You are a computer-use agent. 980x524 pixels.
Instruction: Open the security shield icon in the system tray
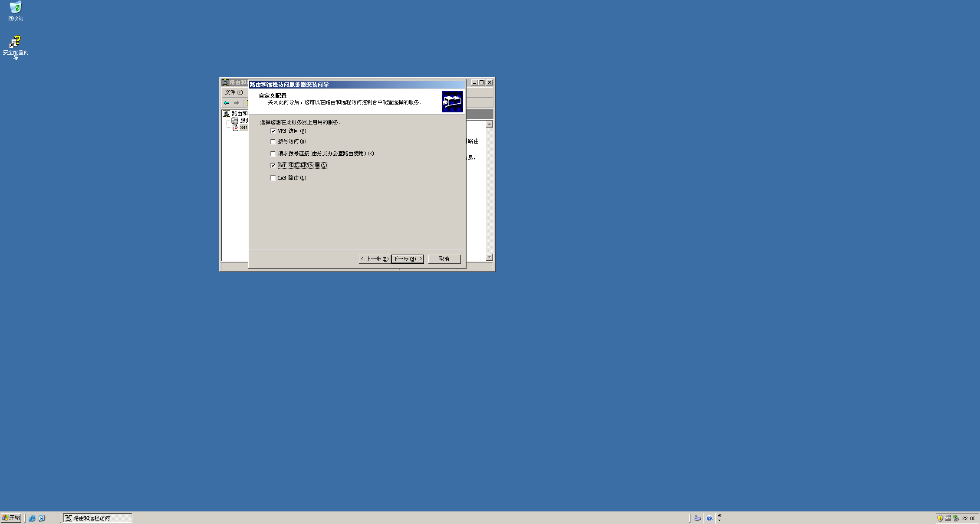[x=940, y=518]
